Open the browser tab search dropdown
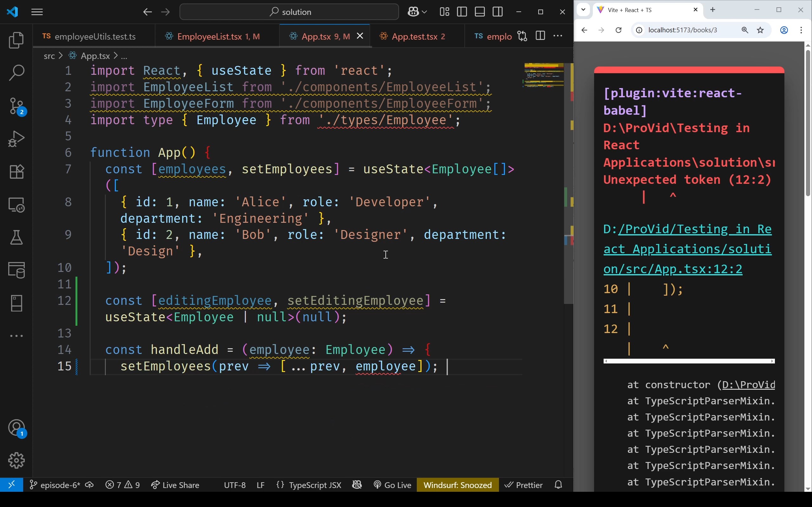 [583, 10]
